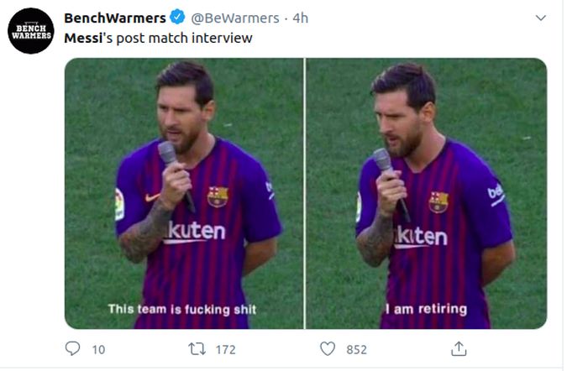588x371 pixels.
Task: Open the tweet via the 4h timestamp
Action: tap(301, 18)
